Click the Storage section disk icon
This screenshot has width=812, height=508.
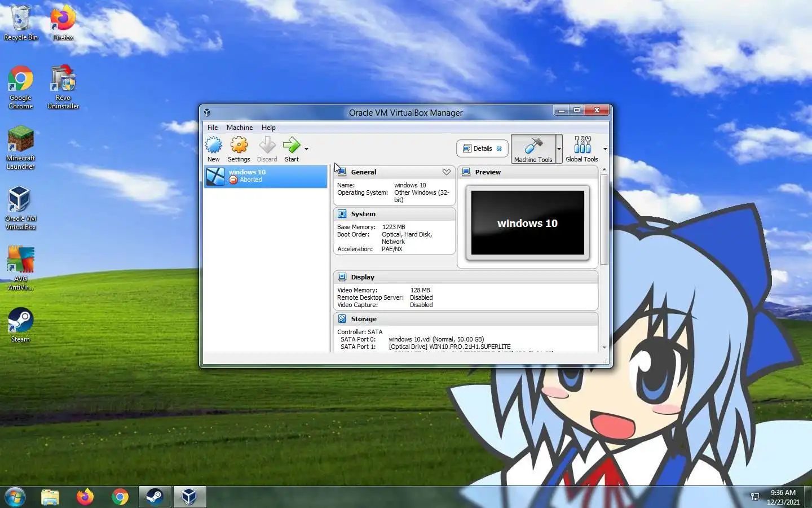coord(342,319)
